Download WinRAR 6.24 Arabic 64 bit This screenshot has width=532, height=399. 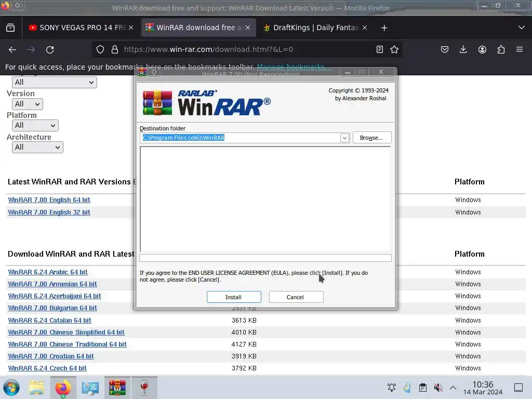(x=48, y=272)
